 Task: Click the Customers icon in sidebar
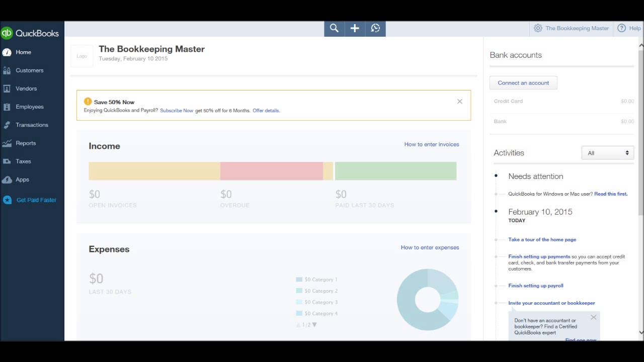pos(7,70)
